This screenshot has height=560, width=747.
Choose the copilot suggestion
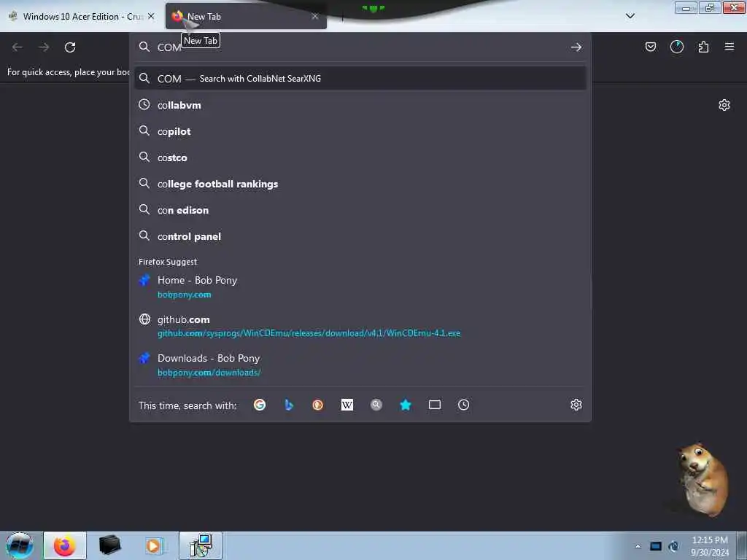tap(360, 131)
